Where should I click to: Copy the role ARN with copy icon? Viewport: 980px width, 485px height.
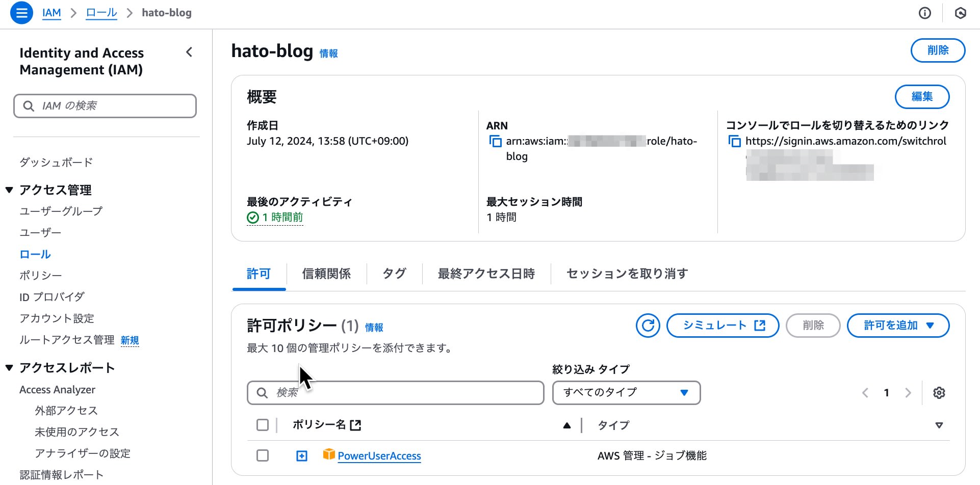(495, 141)
